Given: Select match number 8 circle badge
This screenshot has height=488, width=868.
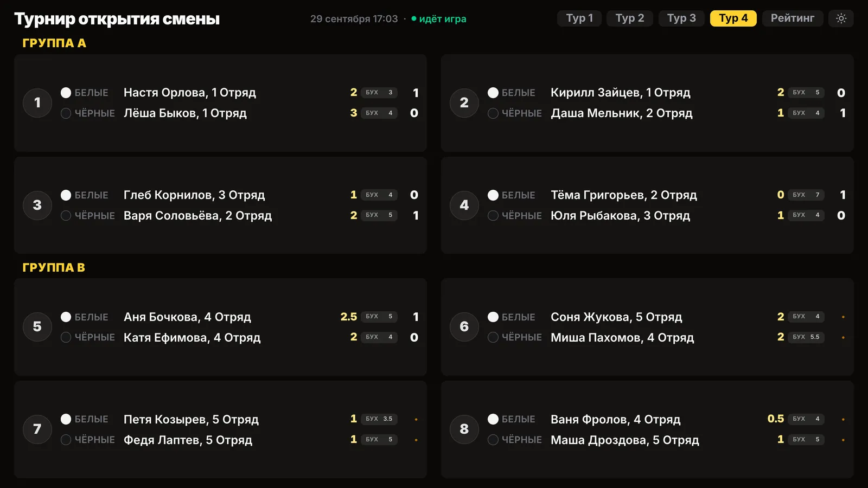Looking at the screenshot, I should click(464, 429).
